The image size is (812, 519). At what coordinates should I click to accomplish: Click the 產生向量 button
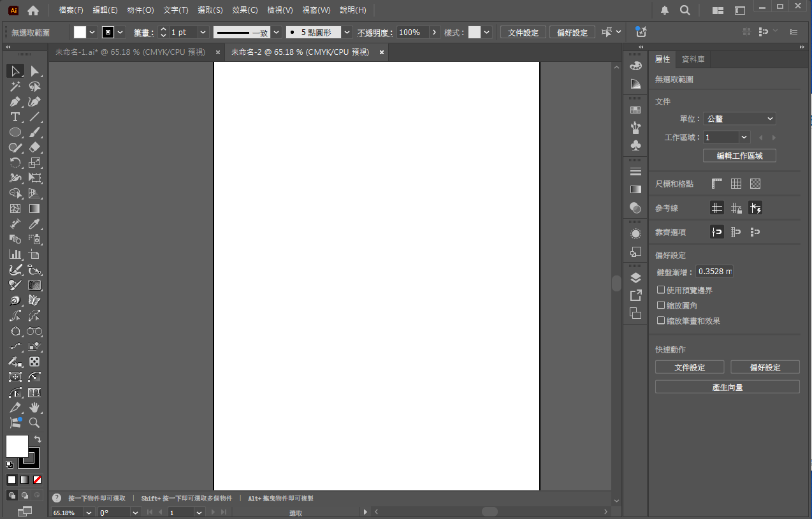[x=727, y=387]
